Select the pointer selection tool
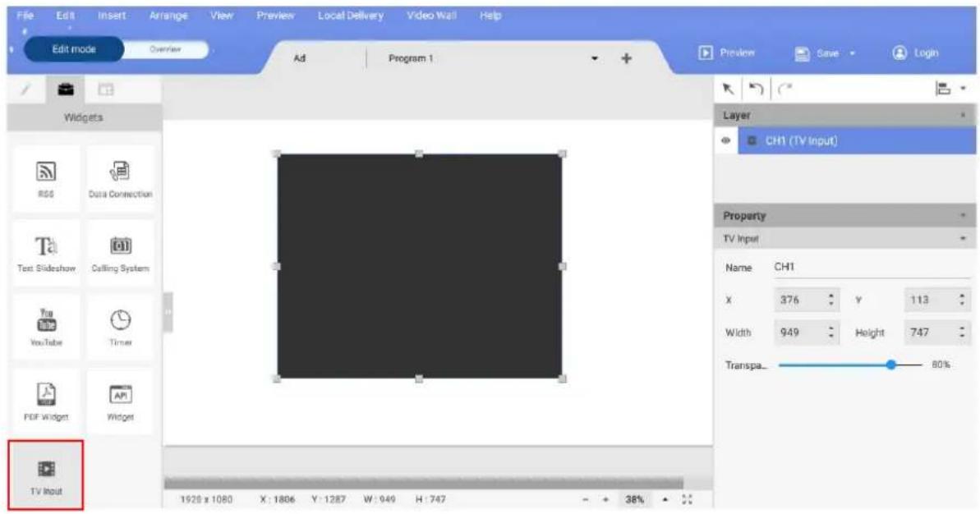Screen dimensions: 980x514 (728, 89)
